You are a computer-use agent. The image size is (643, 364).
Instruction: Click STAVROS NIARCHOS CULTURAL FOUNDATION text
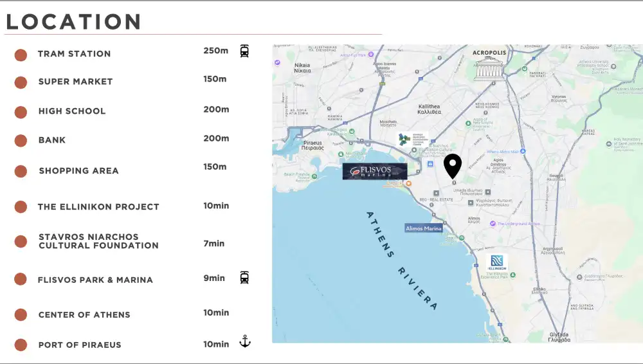coord(98,241)
